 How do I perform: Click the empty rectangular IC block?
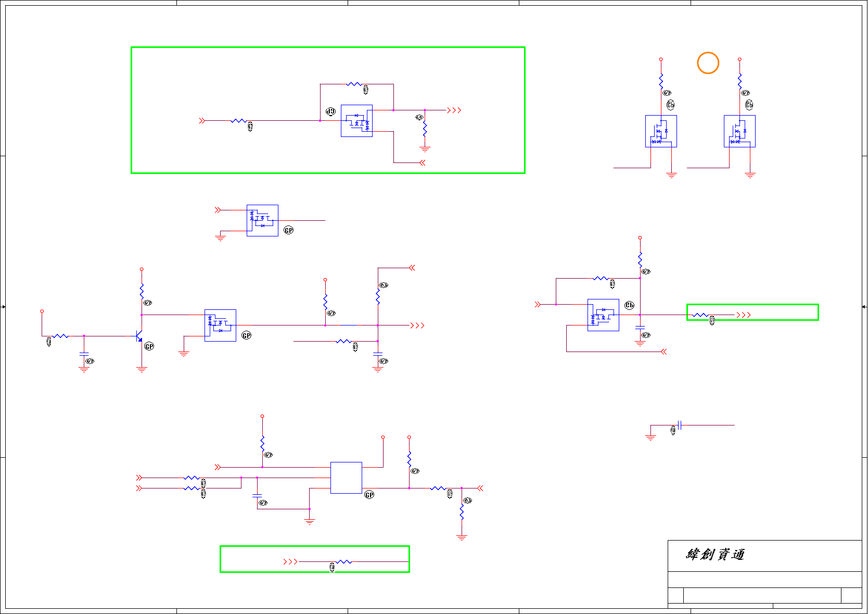(x=346, y=478)
